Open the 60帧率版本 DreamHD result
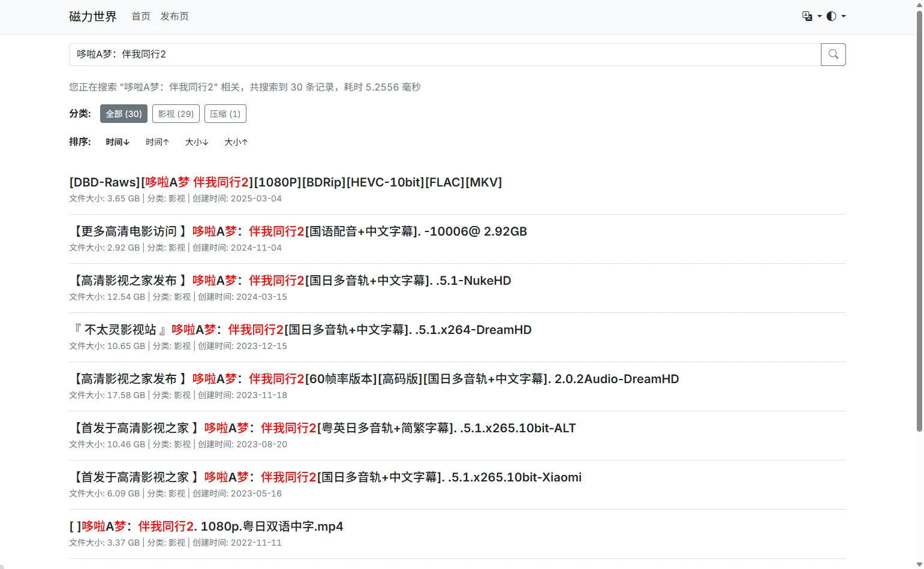This screenshot has height=569, width=924. pos(375,379)
